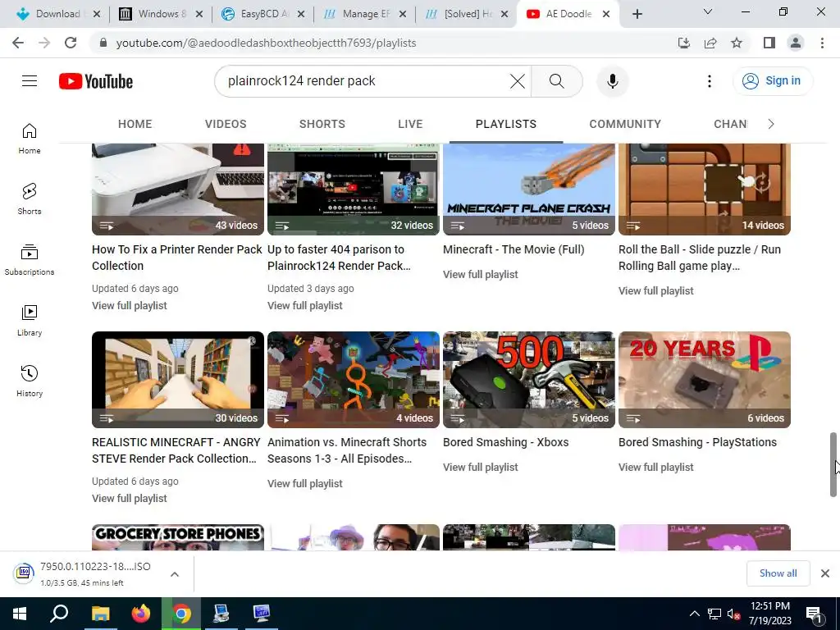Viewport: 840px width, 630px height.
Task: Open the Chrome profile avatar
Action: point(796,43)
